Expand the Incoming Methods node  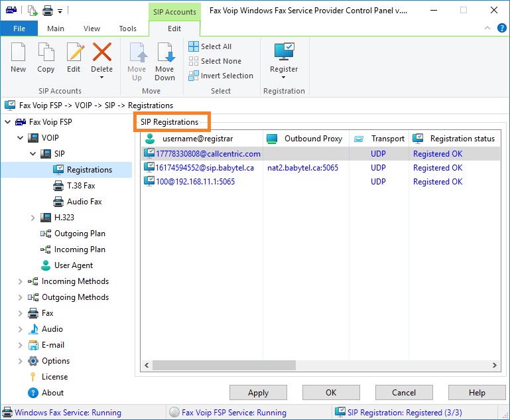[x=20, y=281]
